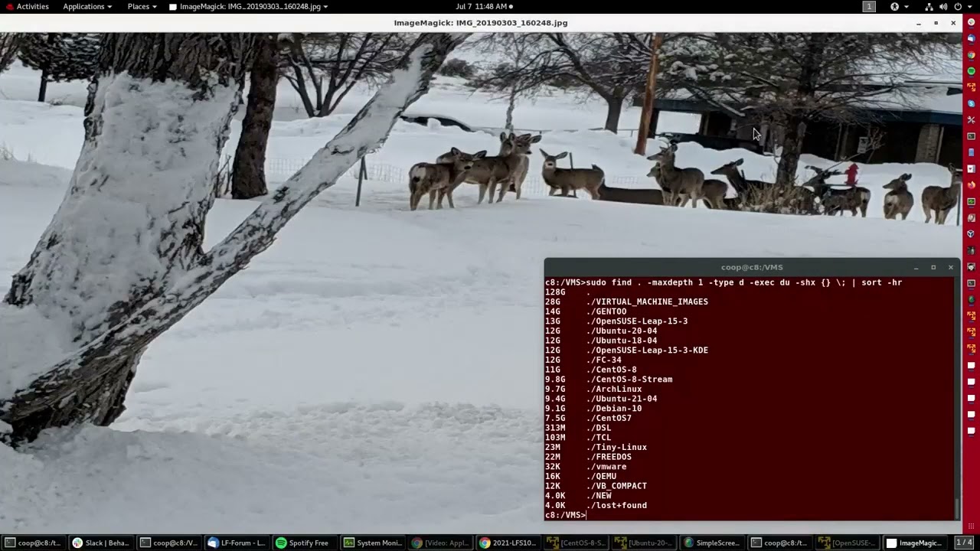Switch to Ubuntu-20-... VM in taskbar
980x551 pixels.
643,543
